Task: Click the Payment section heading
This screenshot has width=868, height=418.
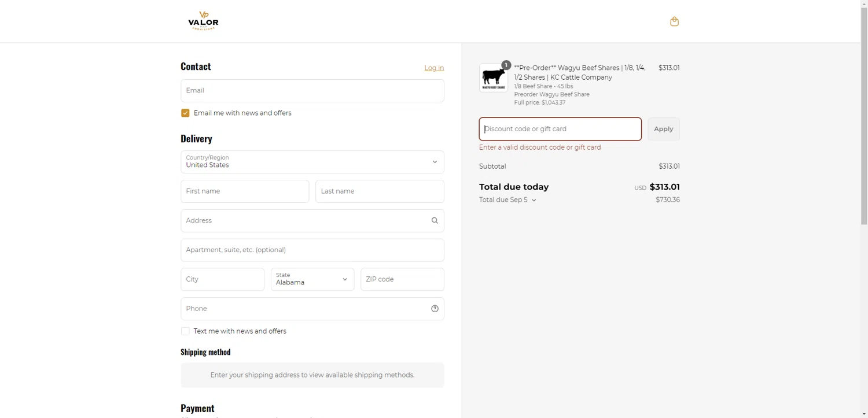Action: [x=197, y=408]
